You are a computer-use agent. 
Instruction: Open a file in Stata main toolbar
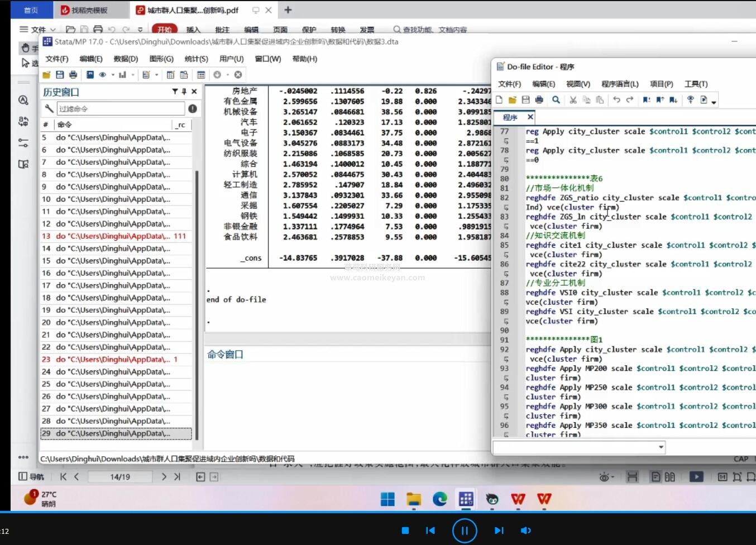tap(46, 75)
